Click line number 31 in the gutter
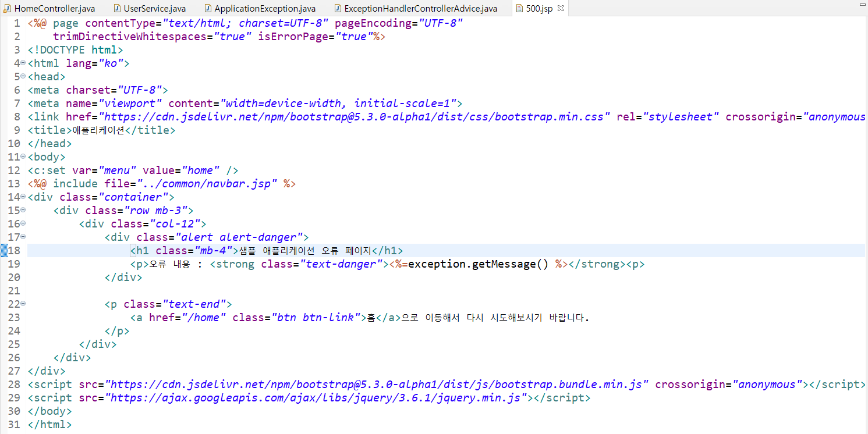 [14, 425]
